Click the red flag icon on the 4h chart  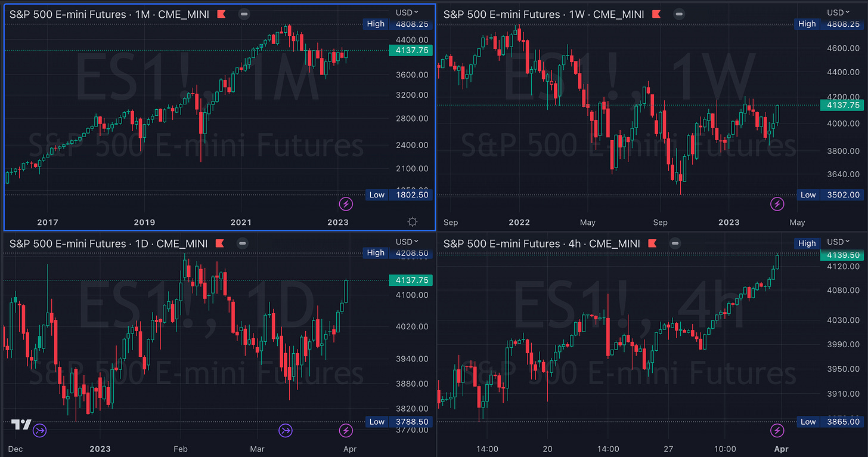(x=652, y=243)
